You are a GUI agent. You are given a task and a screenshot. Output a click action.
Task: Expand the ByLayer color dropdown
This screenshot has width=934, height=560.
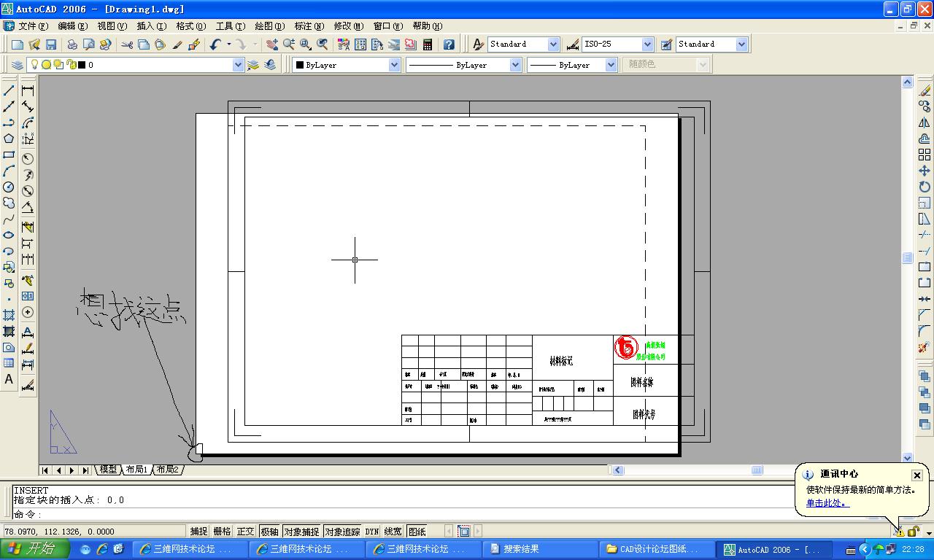point(394,65)
